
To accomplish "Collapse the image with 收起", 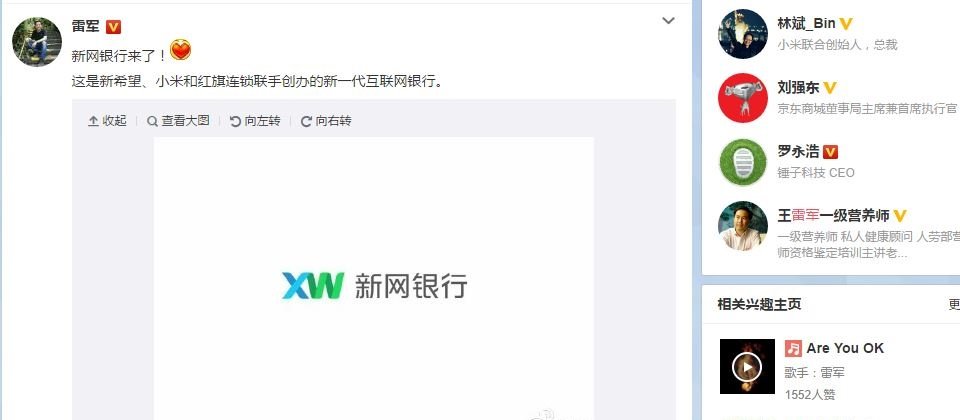I will 107,121.
